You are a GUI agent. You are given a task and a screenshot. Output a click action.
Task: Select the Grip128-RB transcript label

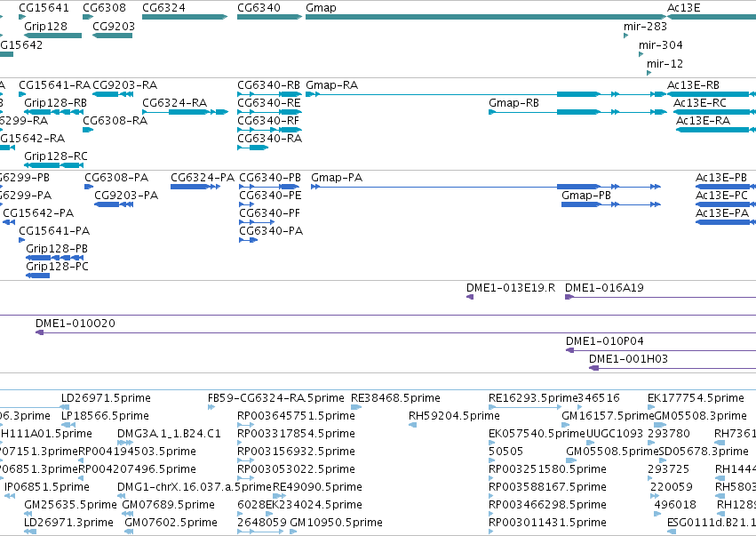(55, 103)
